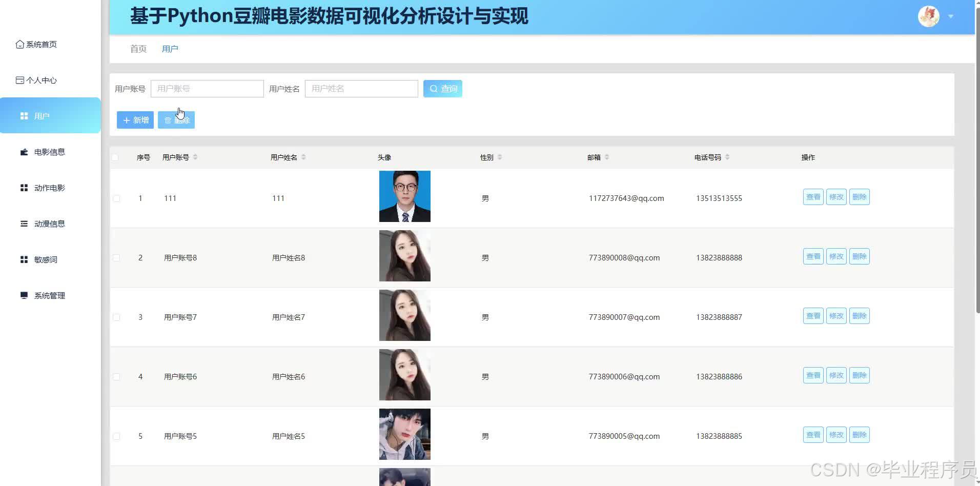Click 修改 button on row 2

(x=836, y=256)
